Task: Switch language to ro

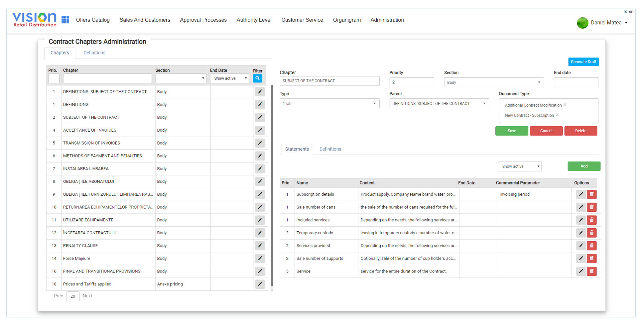Action: click(625, 12)
